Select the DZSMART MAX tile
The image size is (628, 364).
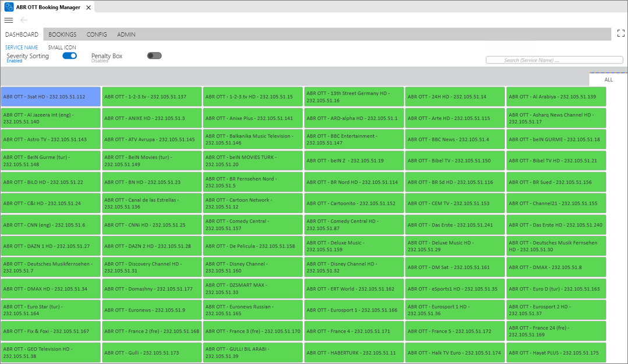pyautogui.click(x=253, y=289)
